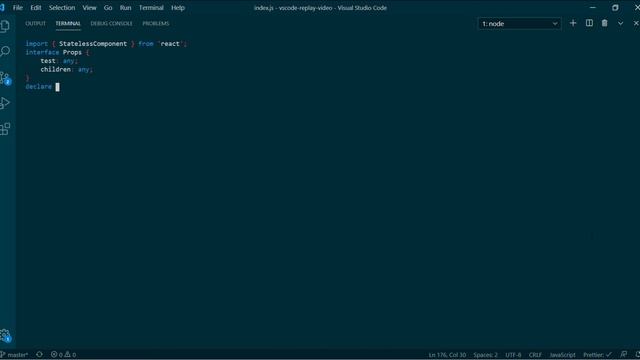Open the Run and Debug view
This screenshot has width=640, height=360.
5,103
